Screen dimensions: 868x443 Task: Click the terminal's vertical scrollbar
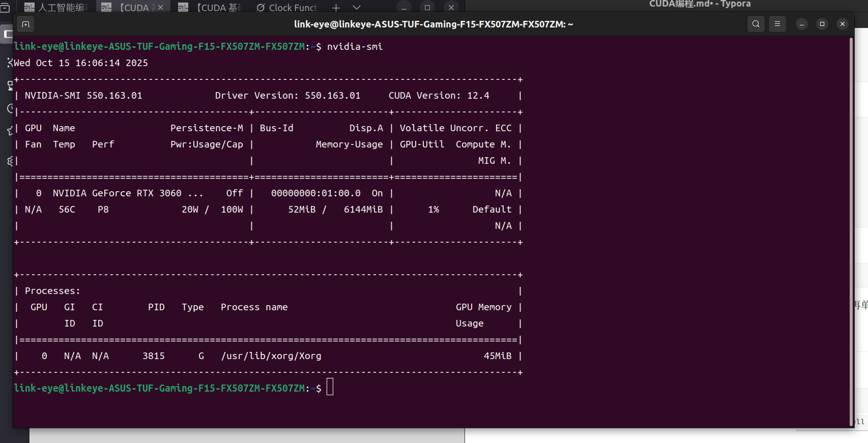851,229
